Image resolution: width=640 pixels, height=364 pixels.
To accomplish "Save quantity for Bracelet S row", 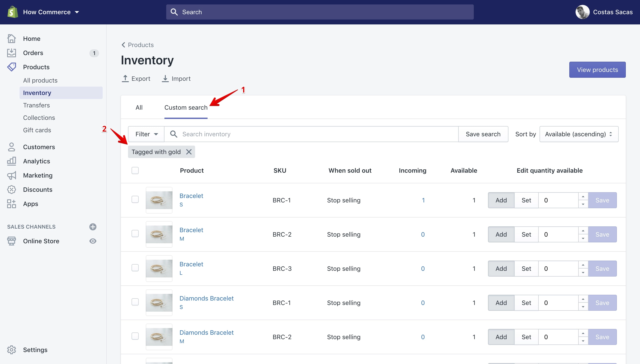I will pyautogui.click(x=602, y=200).
